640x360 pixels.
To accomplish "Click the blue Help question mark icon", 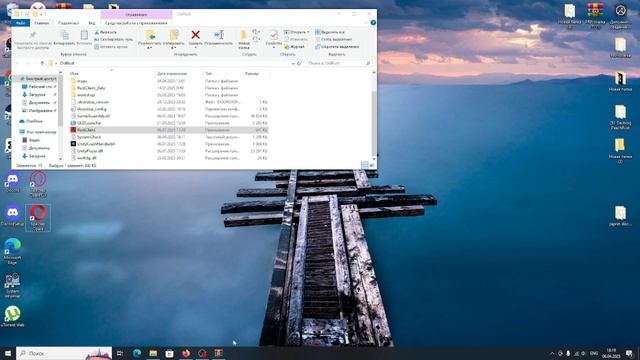I will tap(373, 23).
